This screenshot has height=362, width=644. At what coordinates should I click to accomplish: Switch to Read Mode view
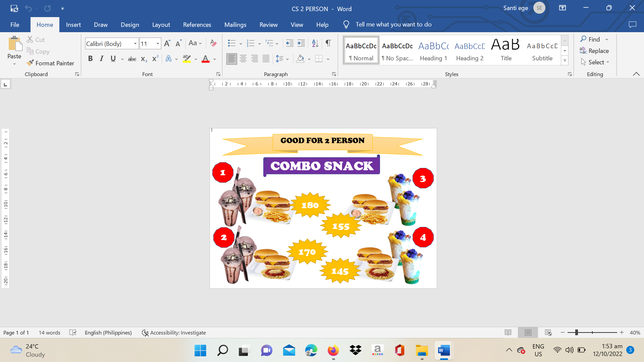[x=508, y=333]
